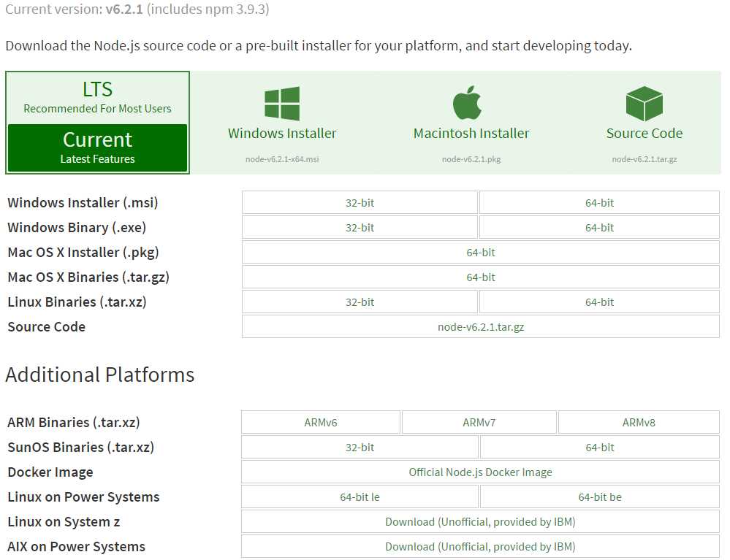Download Mac OS X Binaries (.tar.gz) 64-bit
The height and width of the screenshot is (560, 730).
click(481, 277)
